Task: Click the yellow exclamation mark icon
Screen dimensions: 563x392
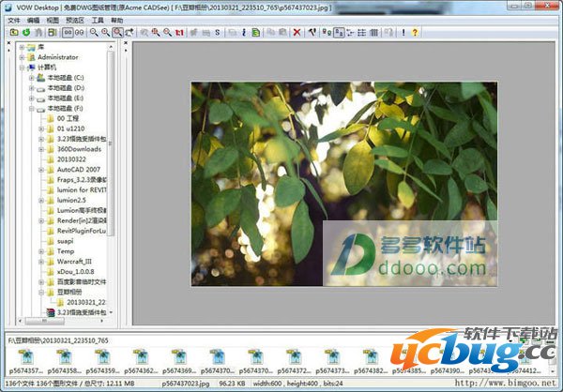Action: 403,32
